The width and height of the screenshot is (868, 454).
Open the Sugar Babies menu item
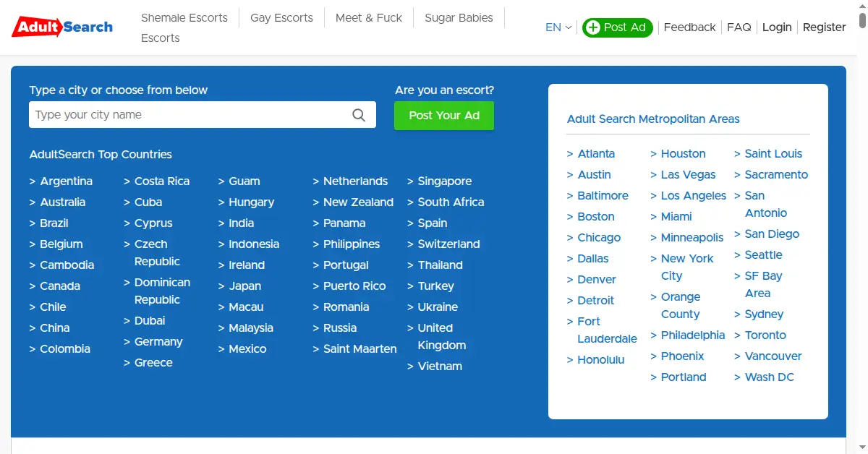tap(459, 17)
